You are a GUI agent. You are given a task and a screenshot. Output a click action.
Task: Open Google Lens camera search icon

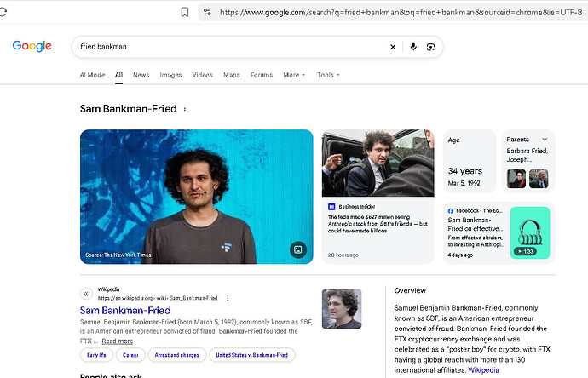click(430, 47)
